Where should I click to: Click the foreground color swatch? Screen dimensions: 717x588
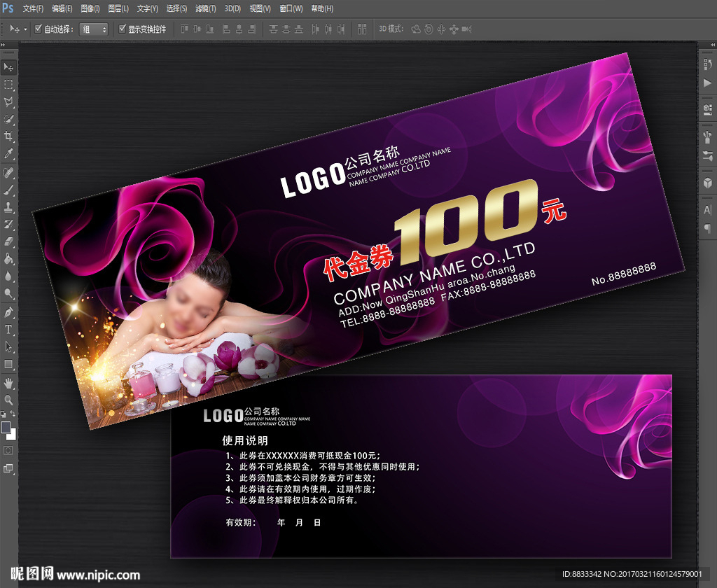pyautogui.click(x=6, y=428)
